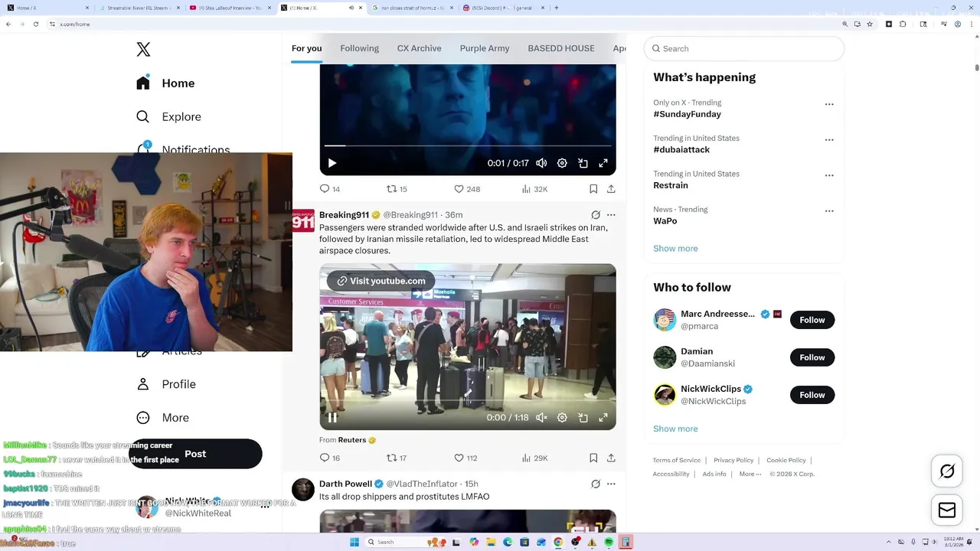The width and height of the screenshot is (980, 551).
Task: Open a new browser tab
Action: pos(556,8)
